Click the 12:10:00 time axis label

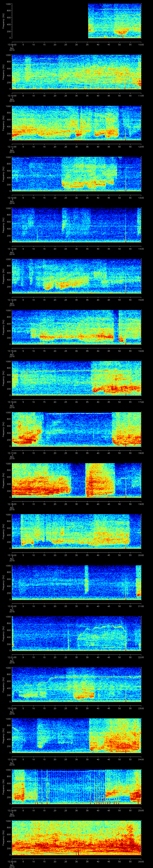coord(12,96)
